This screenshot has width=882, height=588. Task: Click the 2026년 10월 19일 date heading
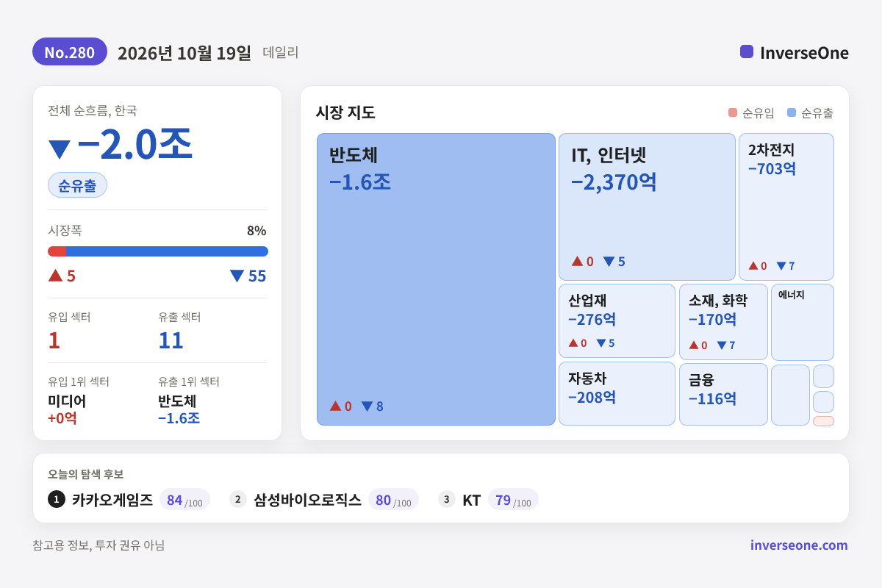[x=184, y=53]
